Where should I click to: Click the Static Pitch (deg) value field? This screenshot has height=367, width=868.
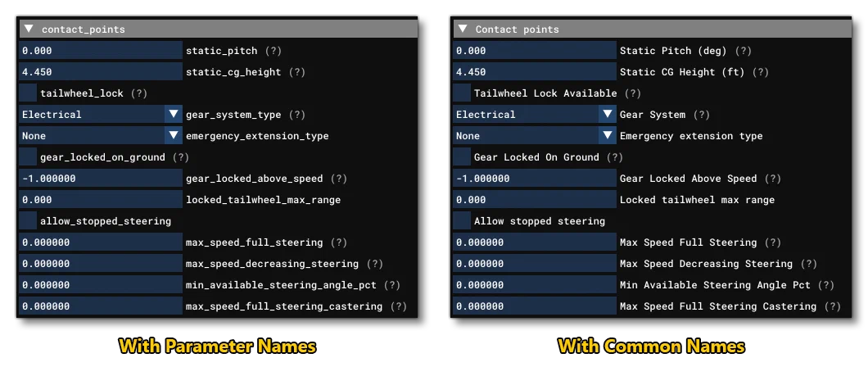535,50
